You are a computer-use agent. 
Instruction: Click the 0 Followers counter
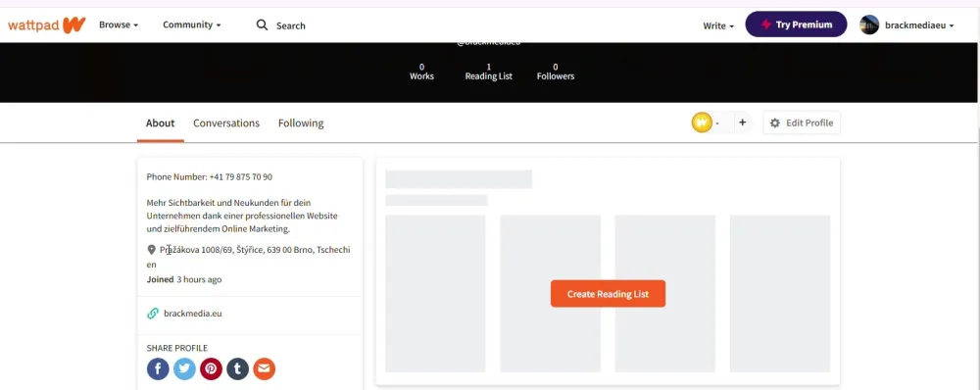tap(556, 72)
